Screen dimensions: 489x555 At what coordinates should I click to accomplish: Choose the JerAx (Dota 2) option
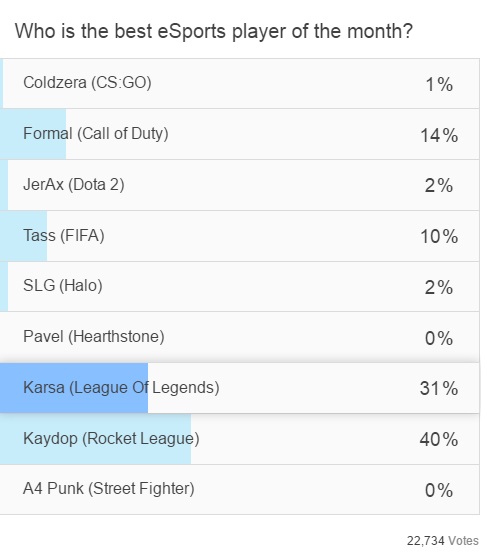(240, 185)
